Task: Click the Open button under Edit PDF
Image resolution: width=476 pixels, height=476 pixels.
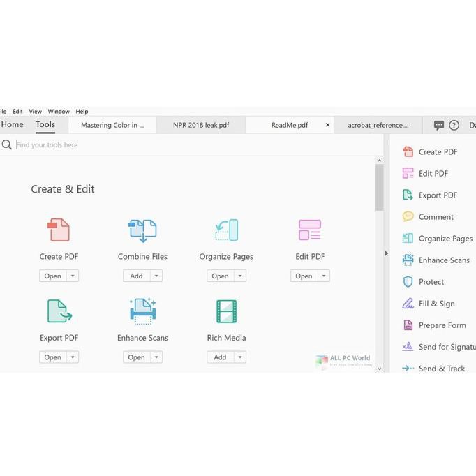Action: click(x=304, y=276)
